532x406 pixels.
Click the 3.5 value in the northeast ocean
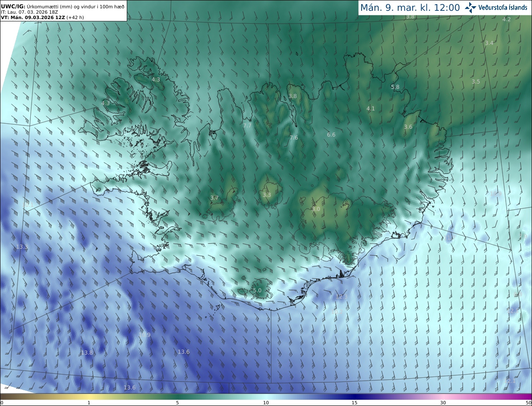(x=475, y=82)
